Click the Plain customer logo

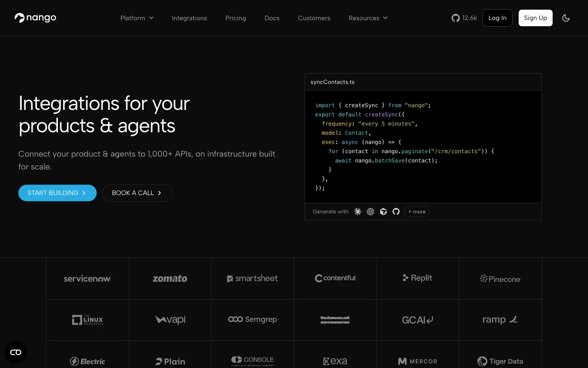coord(170,362)
